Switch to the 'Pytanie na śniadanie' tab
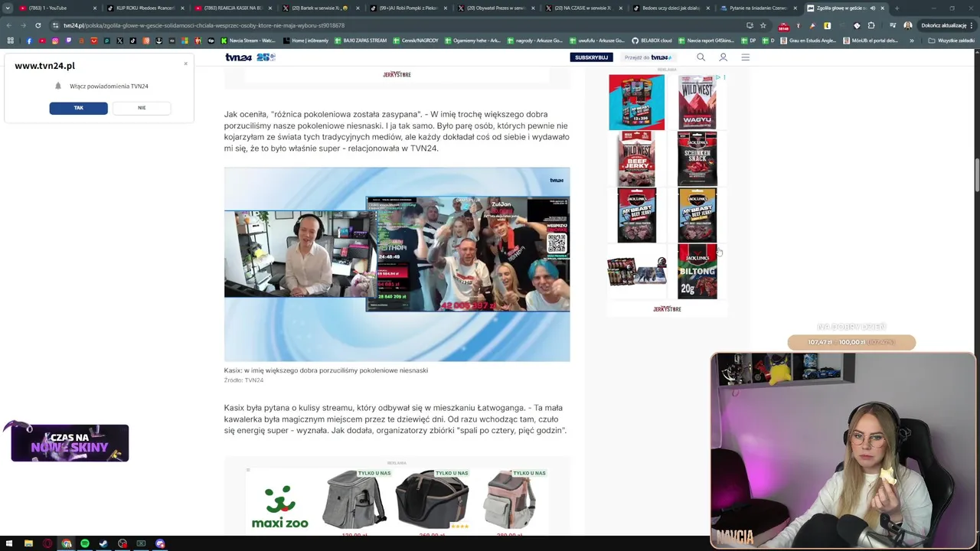The width and height of the screenshot is (980, 551). click(759, 8)
